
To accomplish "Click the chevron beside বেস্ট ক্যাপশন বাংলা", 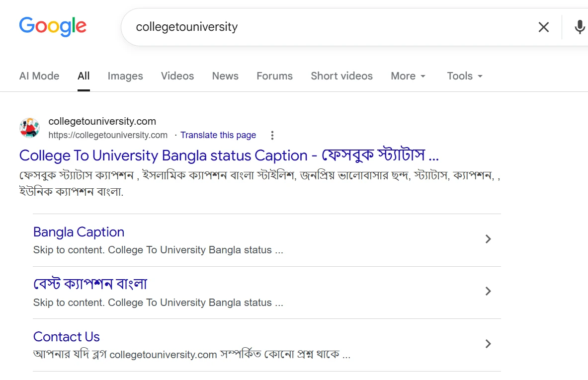I will pyautogui.click(x=488, y=291).
